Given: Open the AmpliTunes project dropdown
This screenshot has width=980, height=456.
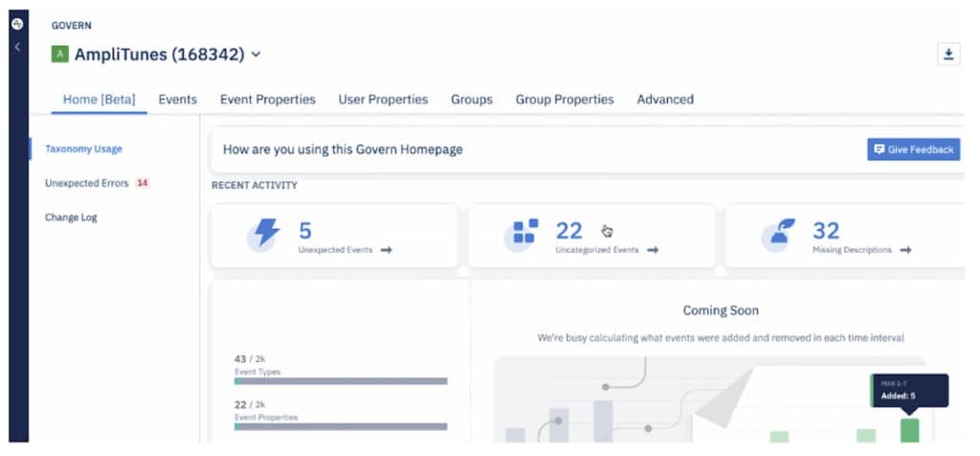Looking at the screenshot, I should click(256, 55).
